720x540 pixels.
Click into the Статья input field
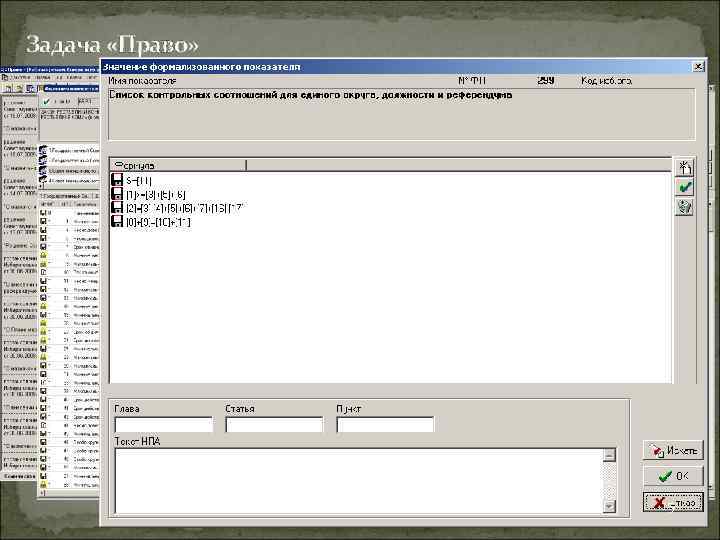(275, 424)
